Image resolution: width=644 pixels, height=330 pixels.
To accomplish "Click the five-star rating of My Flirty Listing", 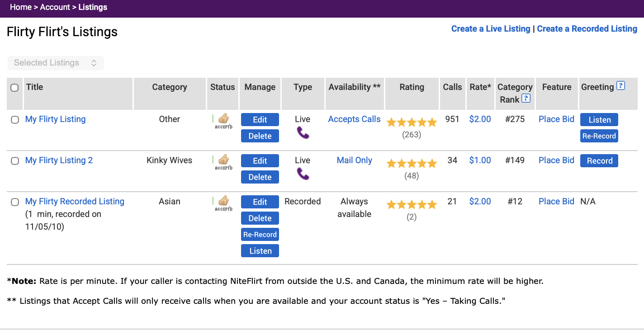I will (x=412, y=123).
